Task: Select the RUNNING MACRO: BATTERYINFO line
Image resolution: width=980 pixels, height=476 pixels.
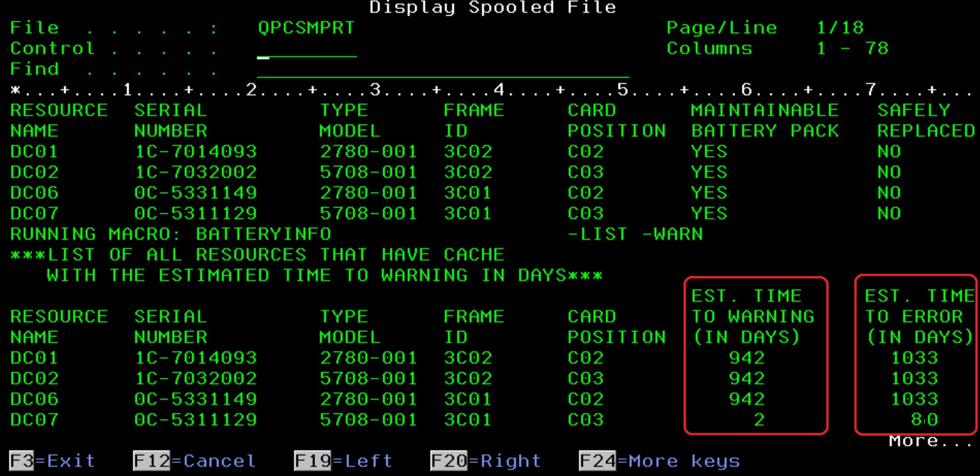Action: (x=170, y=234)
